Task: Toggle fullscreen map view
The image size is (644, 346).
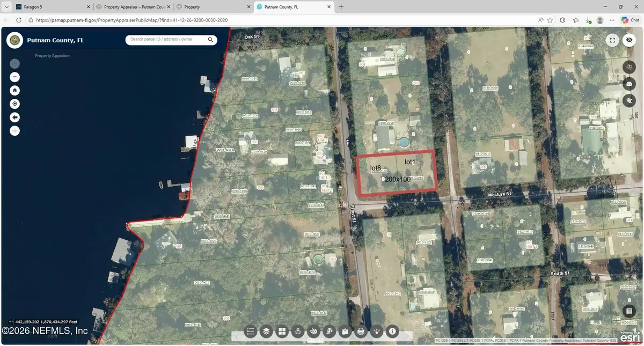Action: click(612, 40)
